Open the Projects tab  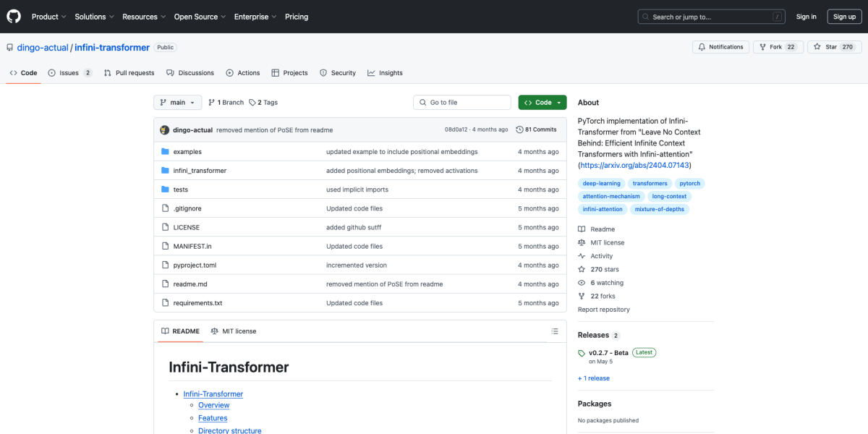(289, 73)
